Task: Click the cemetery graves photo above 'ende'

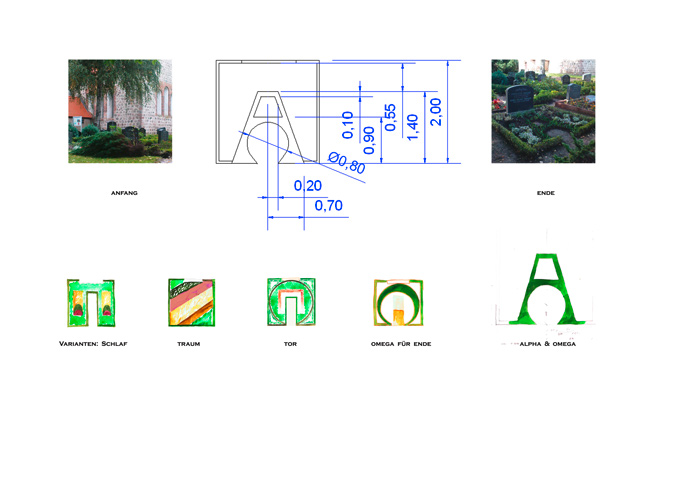Action: [543, 111]
